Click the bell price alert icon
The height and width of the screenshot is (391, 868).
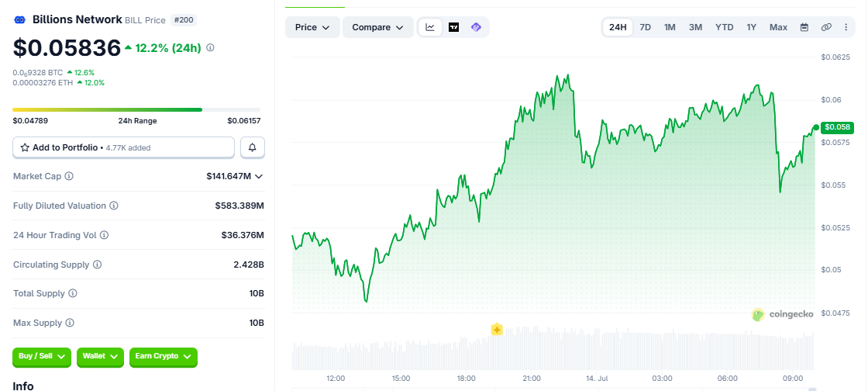pyautogui.click(x=253, y=147)
